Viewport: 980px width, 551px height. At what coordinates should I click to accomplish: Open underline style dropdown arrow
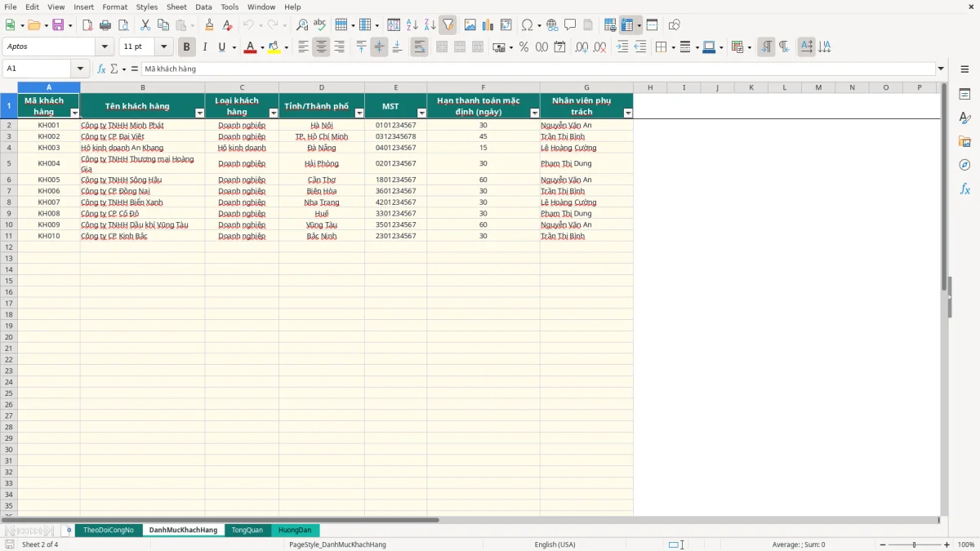(234, 47)
